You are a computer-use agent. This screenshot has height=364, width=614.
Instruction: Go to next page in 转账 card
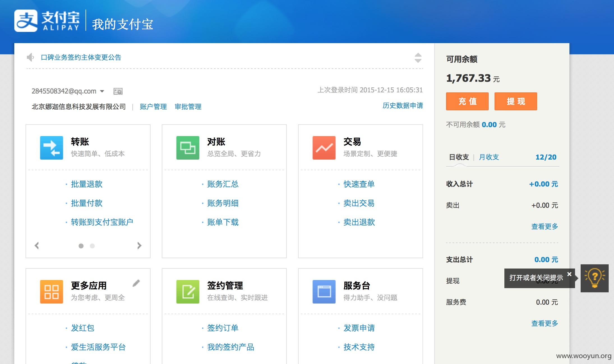[x=139, y=246]
